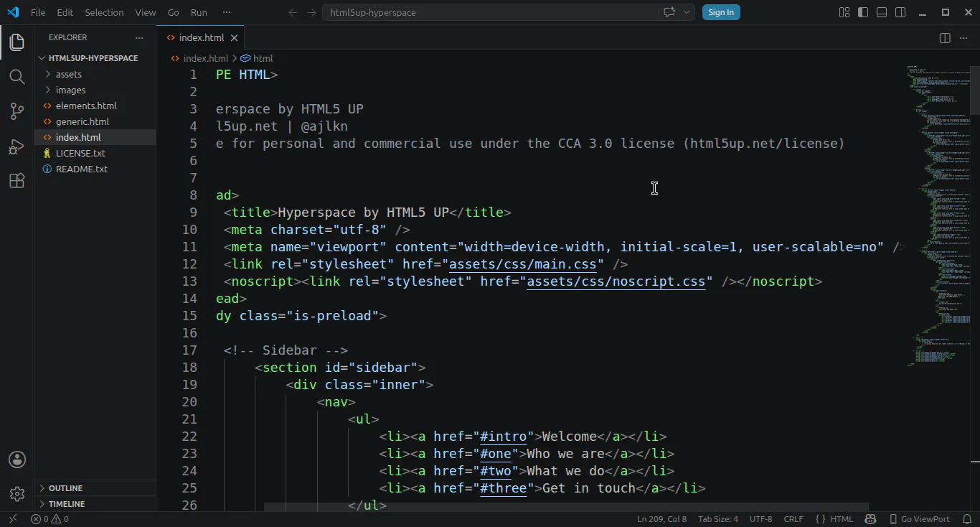Click the Sign In button
Screen dimensions: 980x527
[721, 12]
